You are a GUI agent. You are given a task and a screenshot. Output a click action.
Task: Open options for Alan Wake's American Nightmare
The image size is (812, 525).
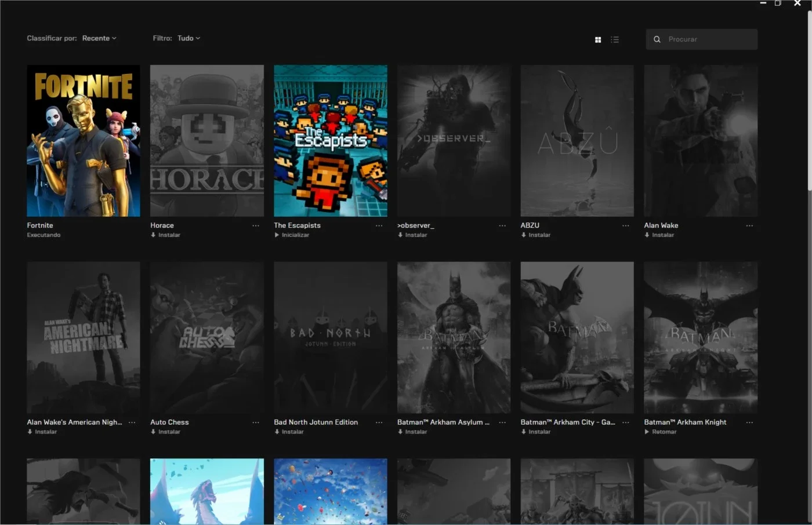(132, 422)
